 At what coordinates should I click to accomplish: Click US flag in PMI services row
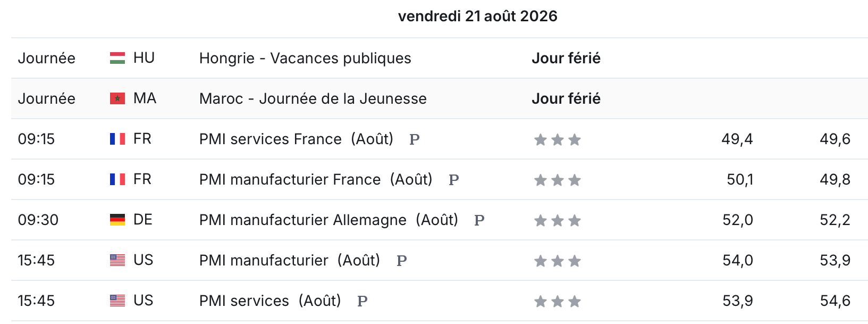[117, 301]
